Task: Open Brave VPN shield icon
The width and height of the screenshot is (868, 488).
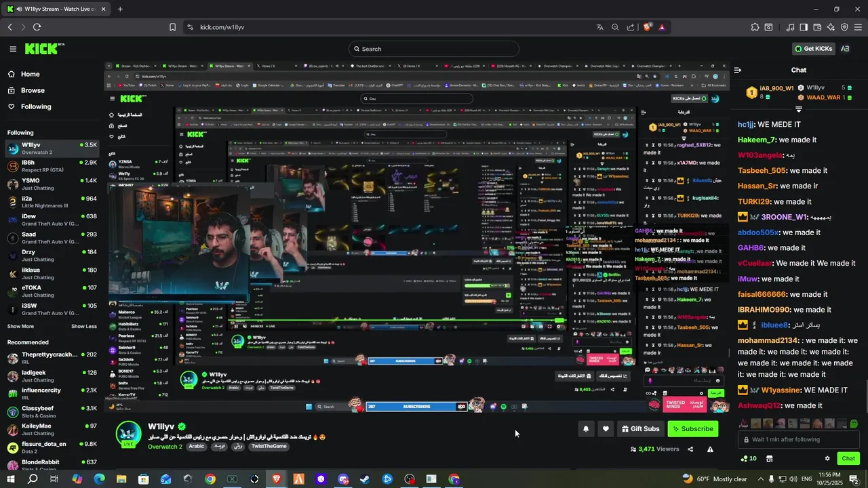Action: click(844, 27)
